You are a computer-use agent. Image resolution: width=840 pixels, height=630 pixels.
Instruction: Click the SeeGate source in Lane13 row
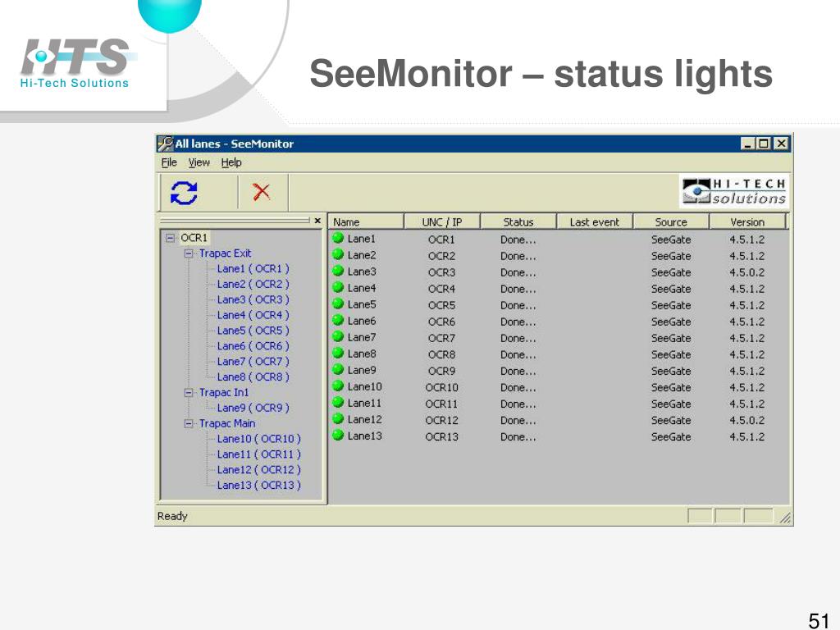[x=671, y=437]
